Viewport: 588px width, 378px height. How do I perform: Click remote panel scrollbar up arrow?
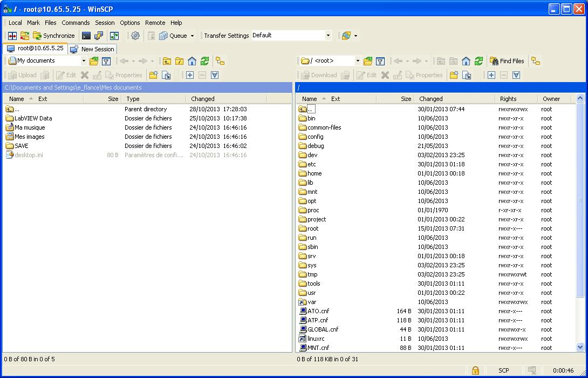pyautogui.click(x=580, y=98)
